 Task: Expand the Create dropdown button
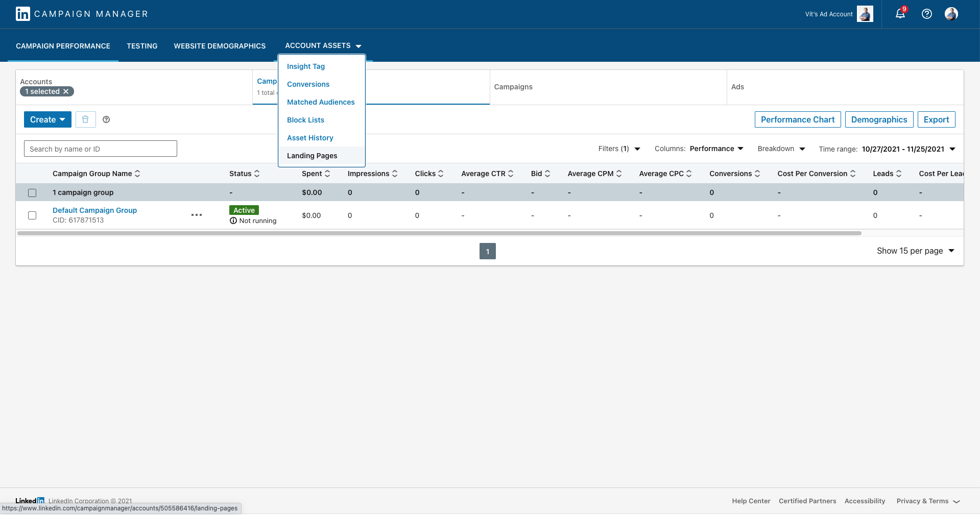point(47,119)
